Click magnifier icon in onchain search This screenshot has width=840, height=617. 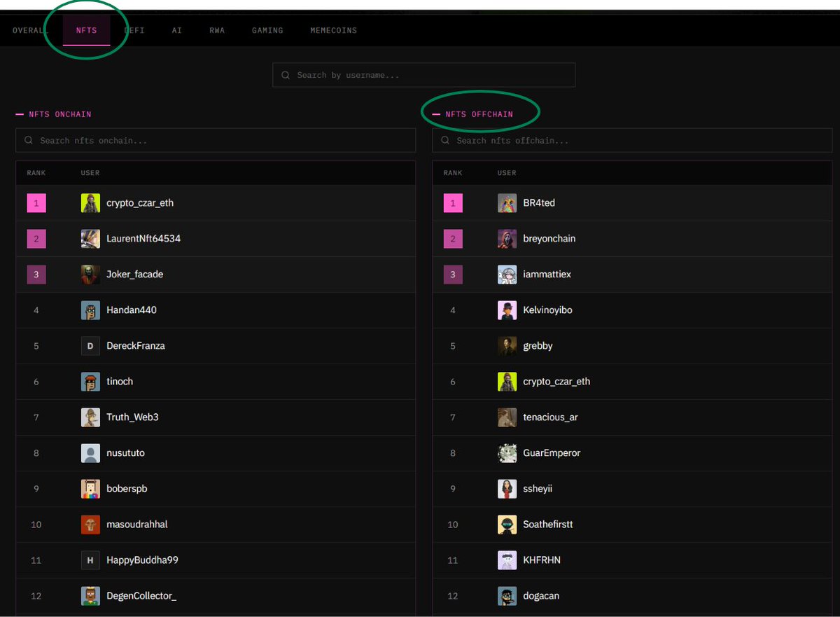29,140
